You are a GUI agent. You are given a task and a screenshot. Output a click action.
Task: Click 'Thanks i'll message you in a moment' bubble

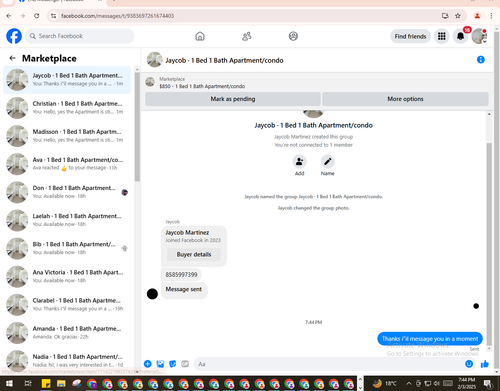pyautogui.click(x=430, y=339)
